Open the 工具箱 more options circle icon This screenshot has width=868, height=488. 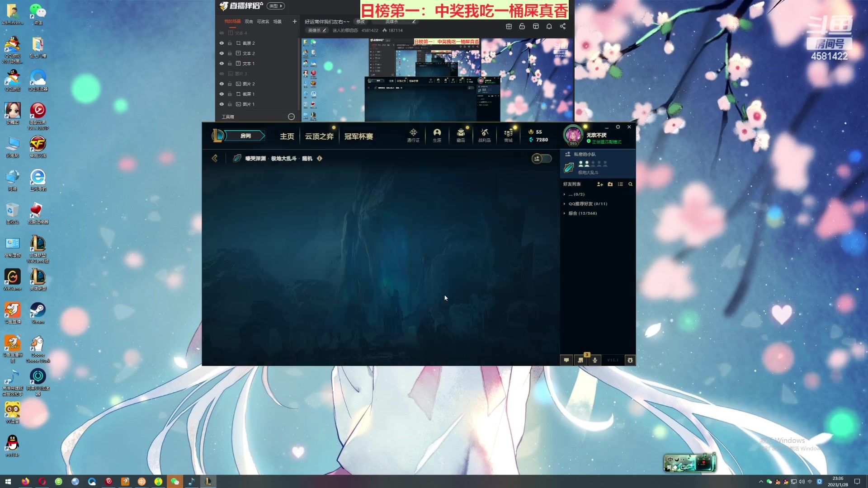click(x=292, y=117)
